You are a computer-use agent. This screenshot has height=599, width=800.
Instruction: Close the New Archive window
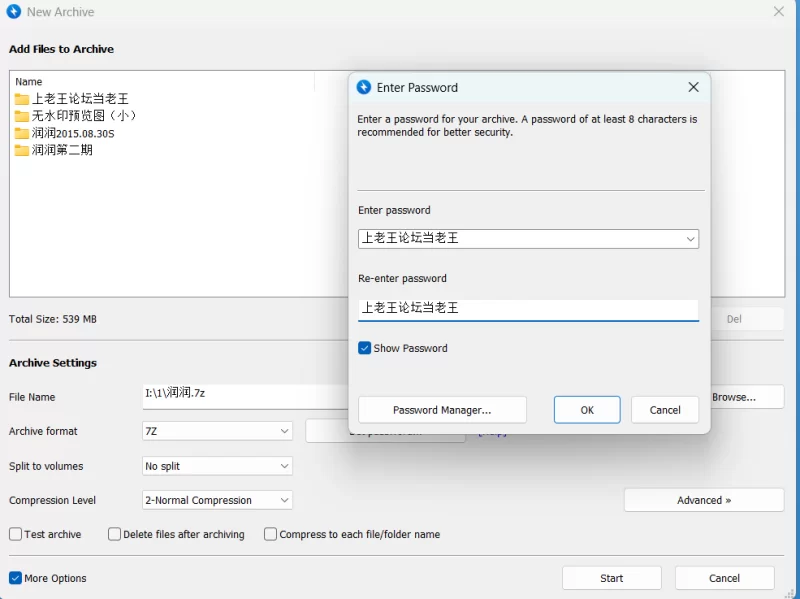tap(779, 12)
